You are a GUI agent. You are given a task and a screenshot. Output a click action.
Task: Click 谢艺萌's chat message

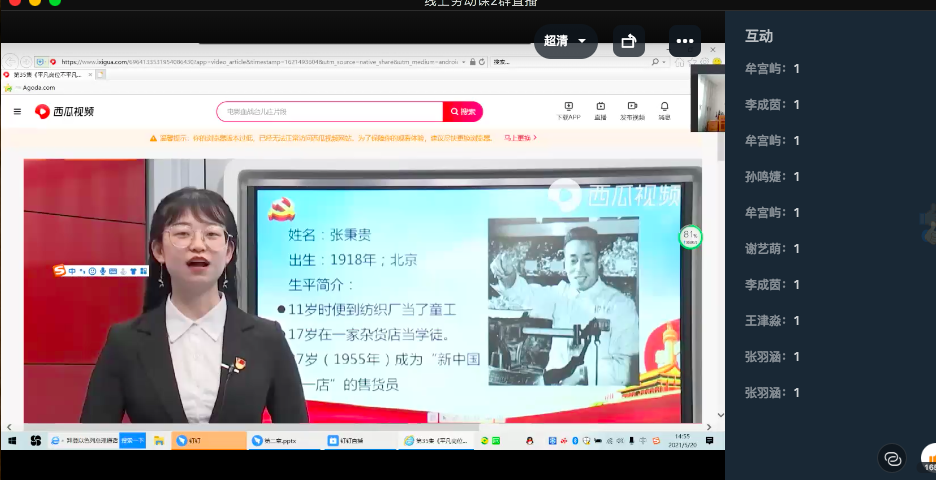pos(772,248)
